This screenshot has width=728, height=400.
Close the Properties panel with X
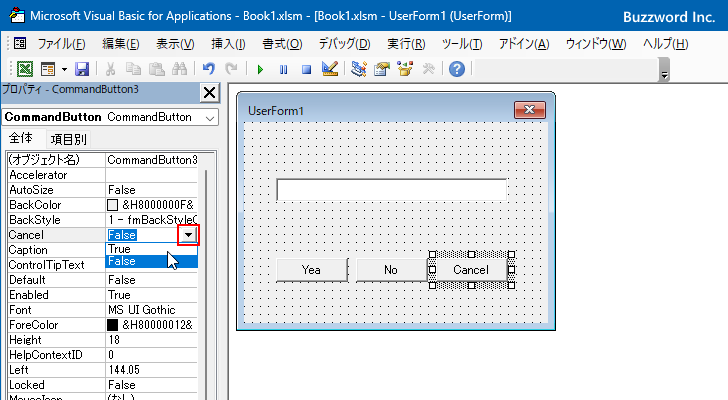click(x=209, y=92)
